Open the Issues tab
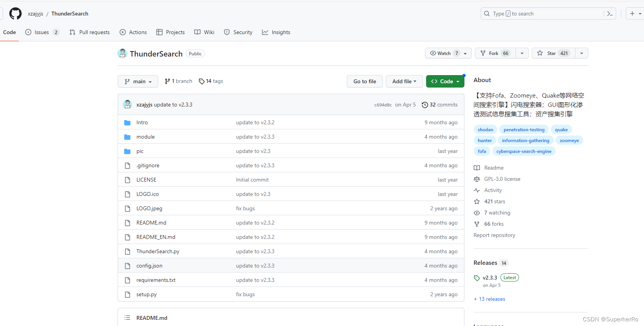Screen dimensions: 644x326 (x=42, y=32)
